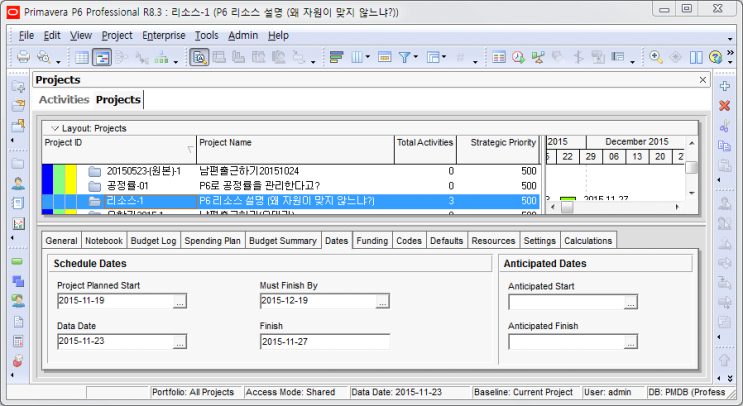
Task: Click the Cut scissors icon on right sidebar
Action: tap(725, 125)
